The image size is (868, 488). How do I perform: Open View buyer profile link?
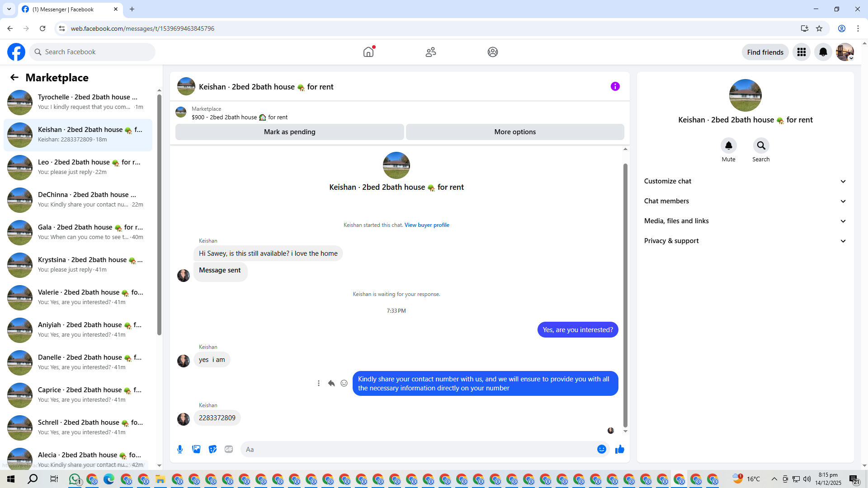tap(426, 225)
